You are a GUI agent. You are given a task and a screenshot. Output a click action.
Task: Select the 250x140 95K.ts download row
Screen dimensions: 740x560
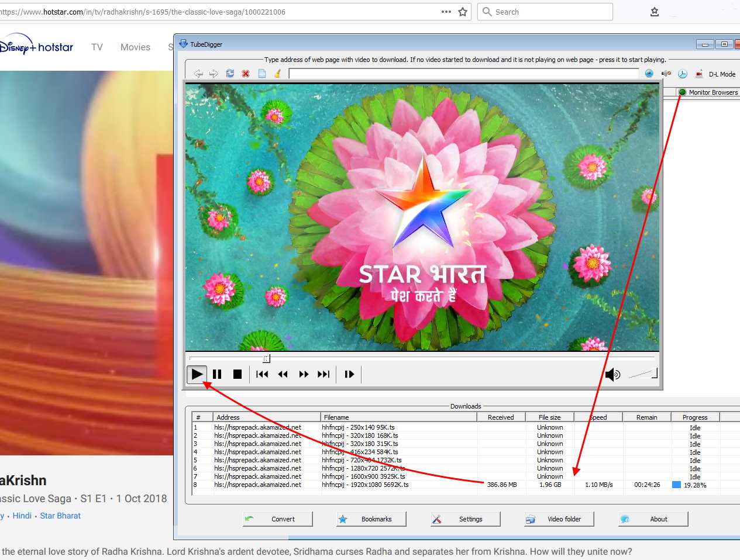[x=465, y=427]
